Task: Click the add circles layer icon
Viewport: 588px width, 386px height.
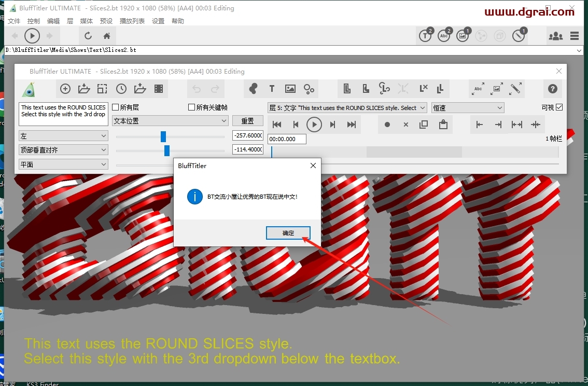Action: point(309,89)
